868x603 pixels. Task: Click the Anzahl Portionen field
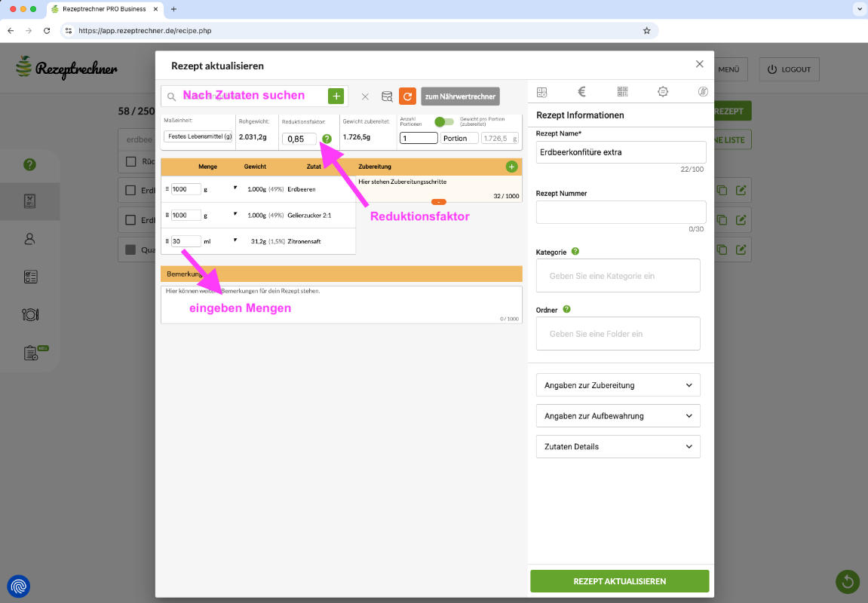pyautogui.click(x=419, y=138)
